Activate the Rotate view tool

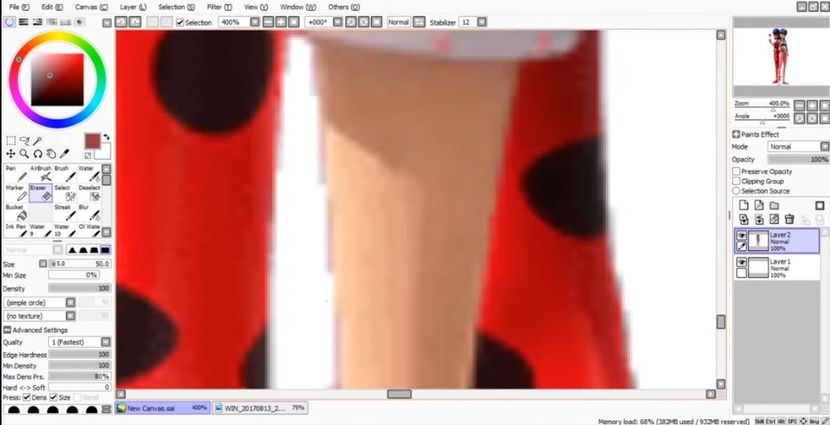click(38, 153)
